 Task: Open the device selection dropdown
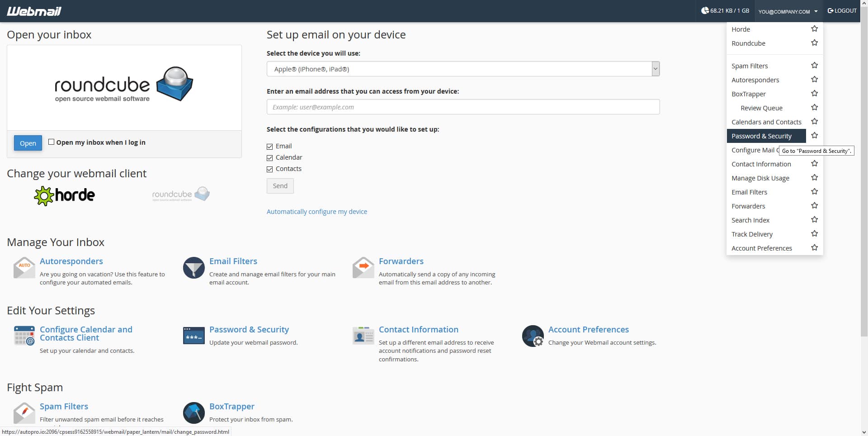[x=463, y=69]
